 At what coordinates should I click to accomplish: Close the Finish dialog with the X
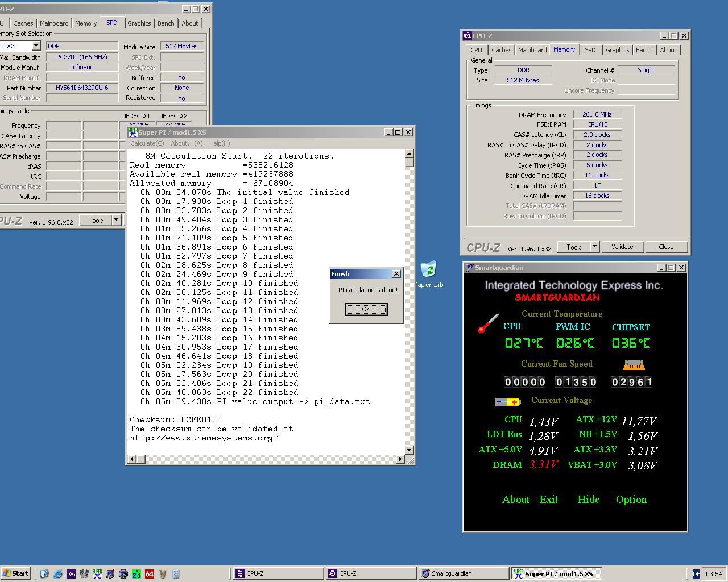pos(396,274)
